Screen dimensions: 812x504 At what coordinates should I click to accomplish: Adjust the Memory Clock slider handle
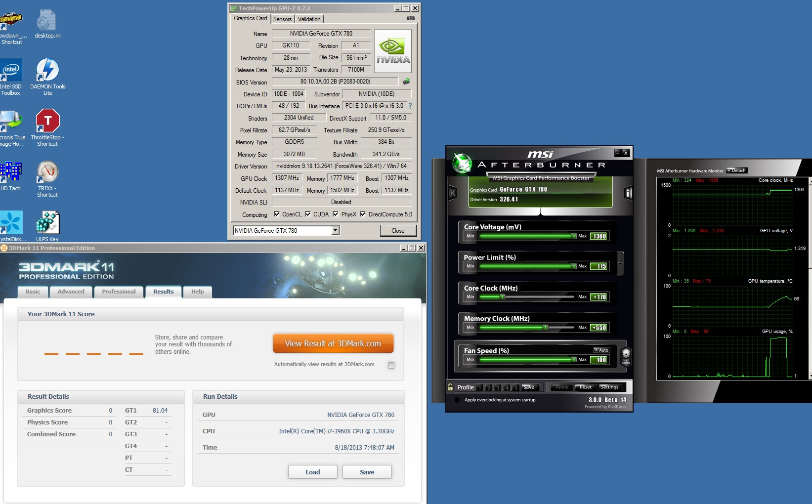click(x=546, y=328)
